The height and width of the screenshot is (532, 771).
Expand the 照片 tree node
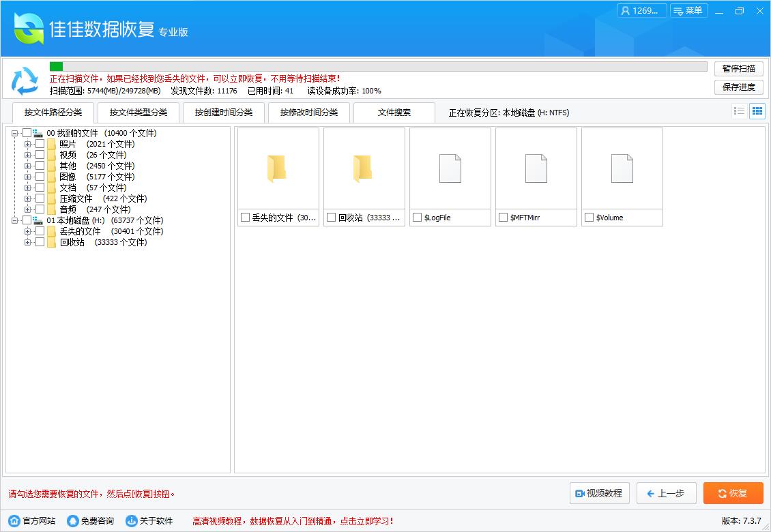click(27, 144)
